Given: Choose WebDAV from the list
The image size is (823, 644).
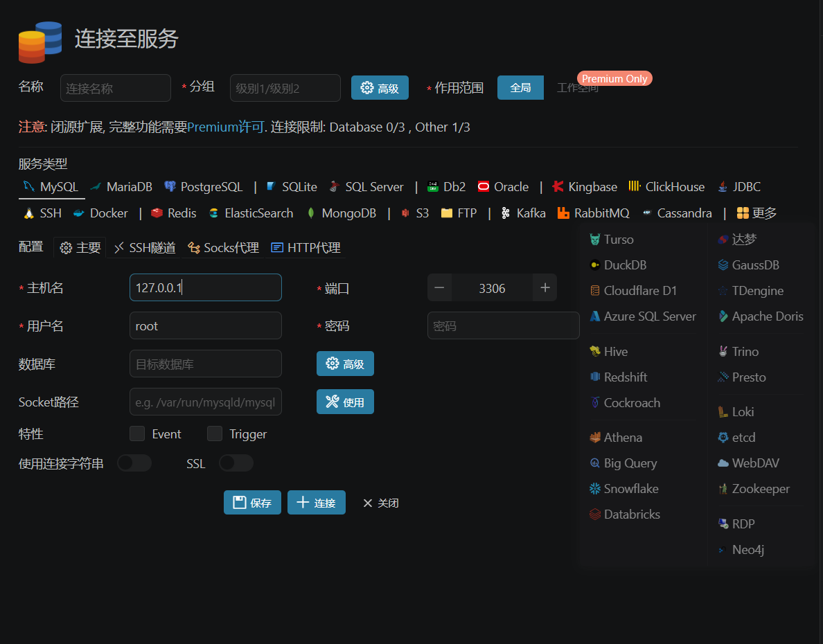Looking at the screenshot, I should pos(748,463).
